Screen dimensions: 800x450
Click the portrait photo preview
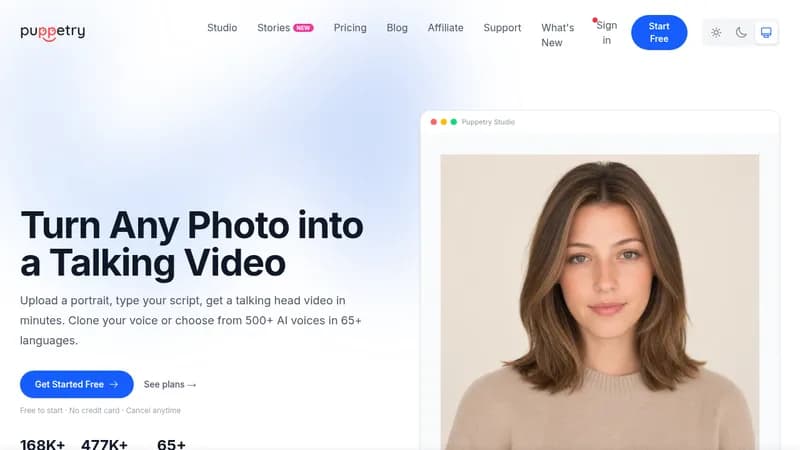point(599,302)
